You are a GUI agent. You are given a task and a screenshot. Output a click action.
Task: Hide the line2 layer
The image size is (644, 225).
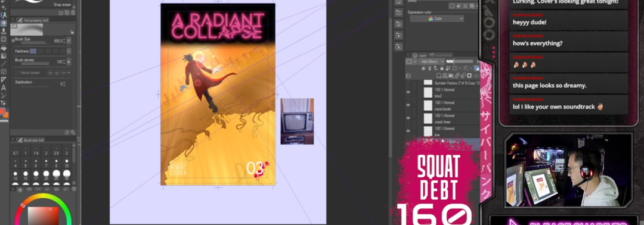(x=408, y=93)
